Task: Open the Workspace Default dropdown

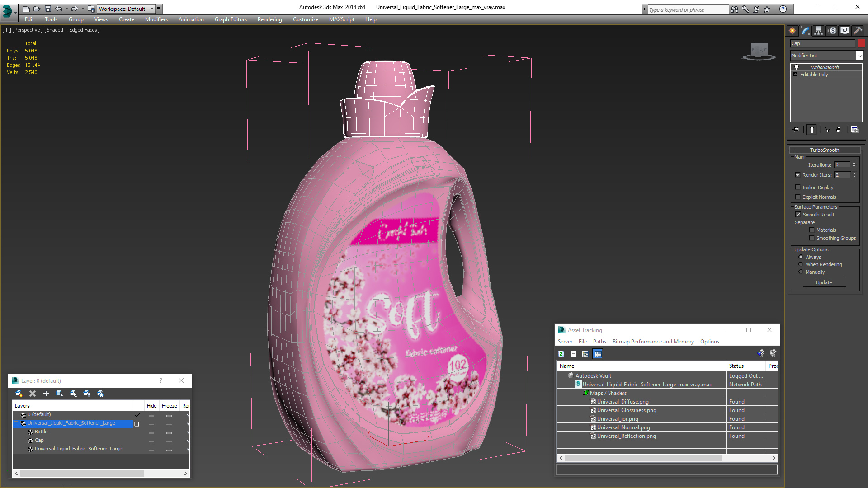Action: [126, 9]
